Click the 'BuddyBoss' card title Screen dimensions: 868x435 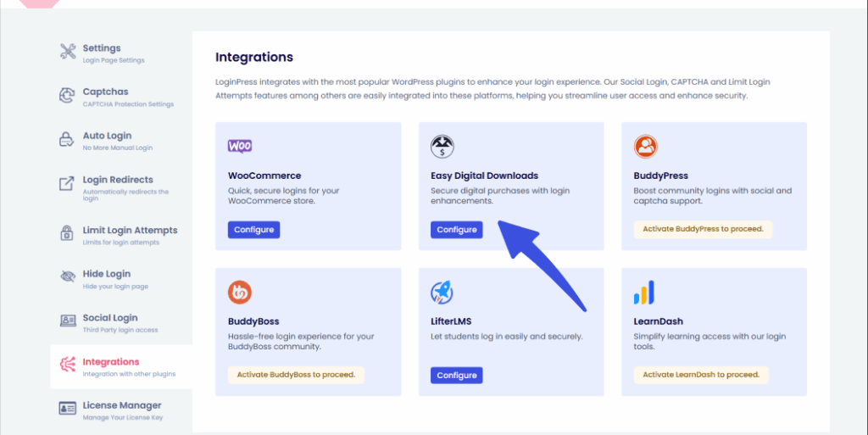click(253, 321)
